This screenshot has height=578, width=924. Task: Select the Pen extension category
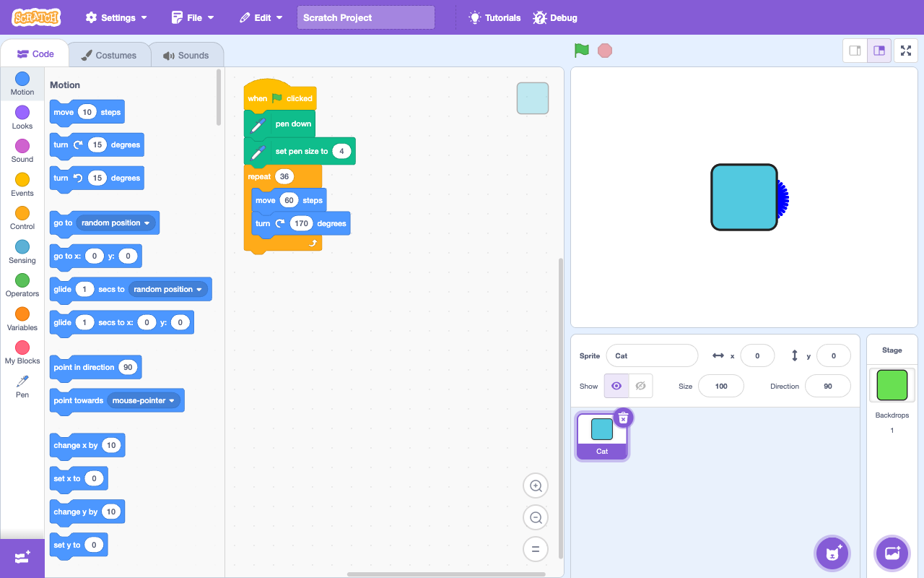pos(22,386)
